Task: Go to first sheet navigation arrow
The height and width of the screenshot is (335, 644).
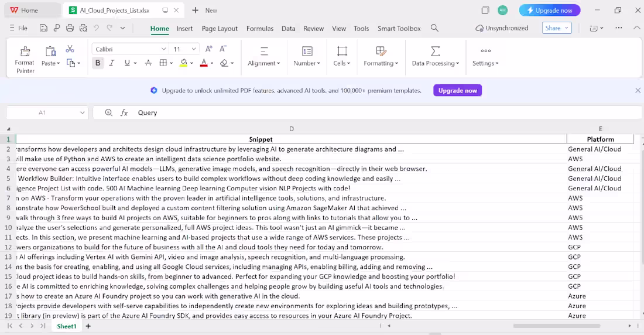Action: (x=10, y=326)
